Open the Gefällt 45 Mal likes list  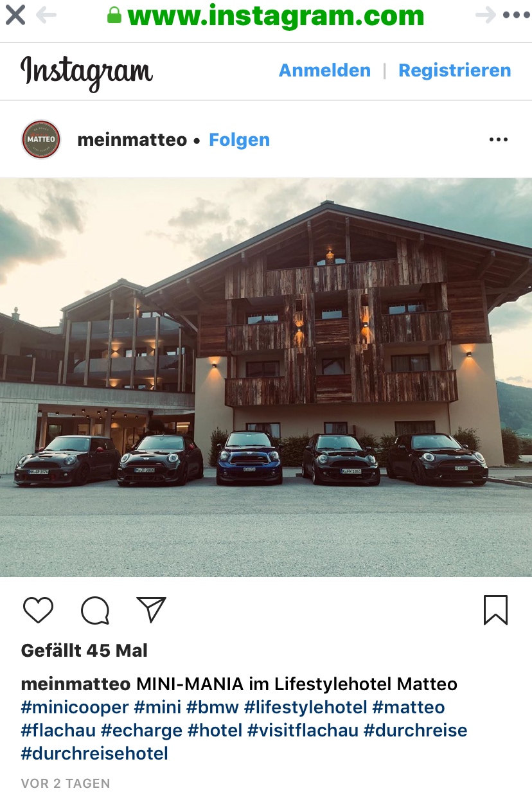[84, 650]
